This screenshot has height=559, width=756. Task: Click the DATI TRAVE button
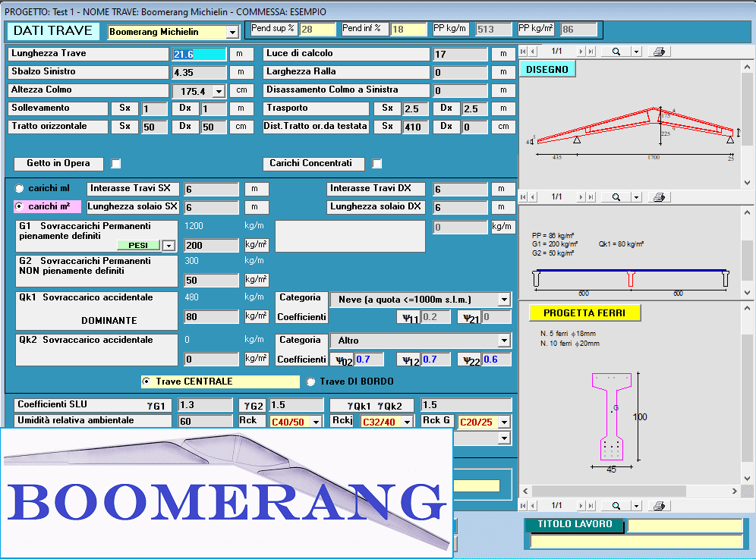[53, 31]
